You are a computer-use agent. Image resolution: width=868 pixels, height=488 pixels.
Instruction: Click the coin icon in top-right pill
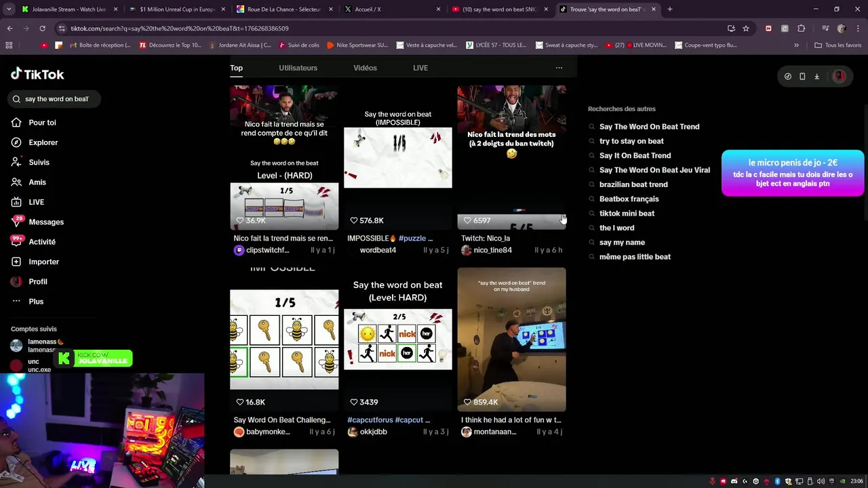(787, 77)
